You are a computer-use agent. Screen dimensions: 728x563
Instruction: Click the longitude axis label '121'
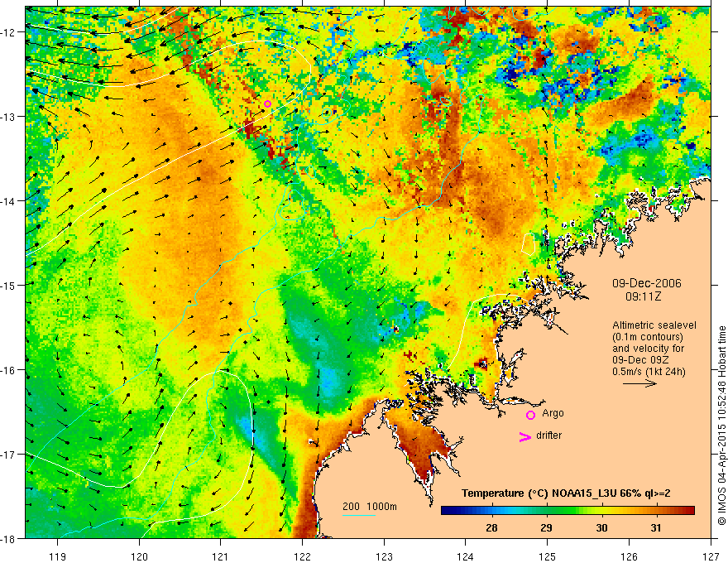point(221,557)
